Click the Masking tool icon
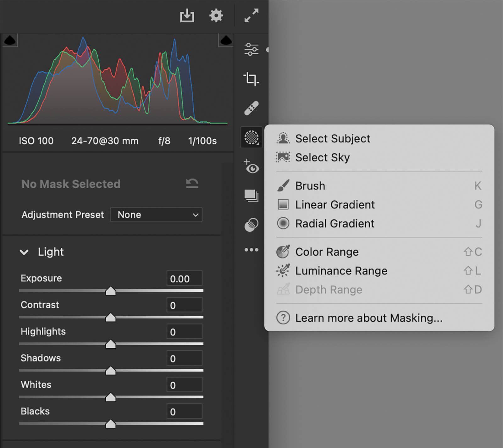Image resolution: width=503 pixels, height=448 pixels. [x=251, y=137]
